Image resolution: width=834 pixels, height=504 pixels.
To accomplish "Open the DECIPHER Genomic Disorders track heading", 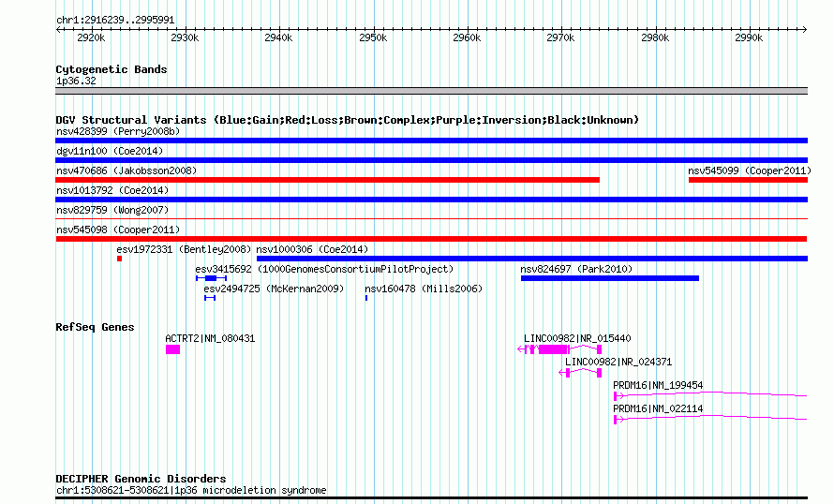I will tap(141, 479).
